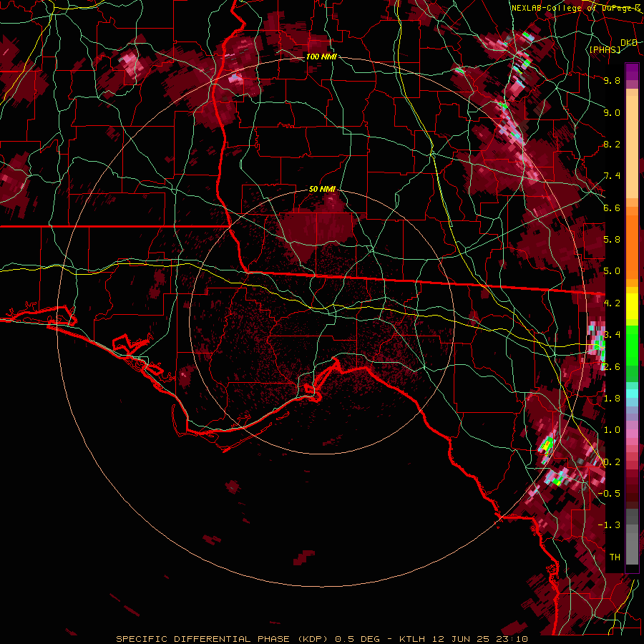Screen dimensions: 644x644
Task: Click the 5.0 scale value
Action: pos(612,271)
